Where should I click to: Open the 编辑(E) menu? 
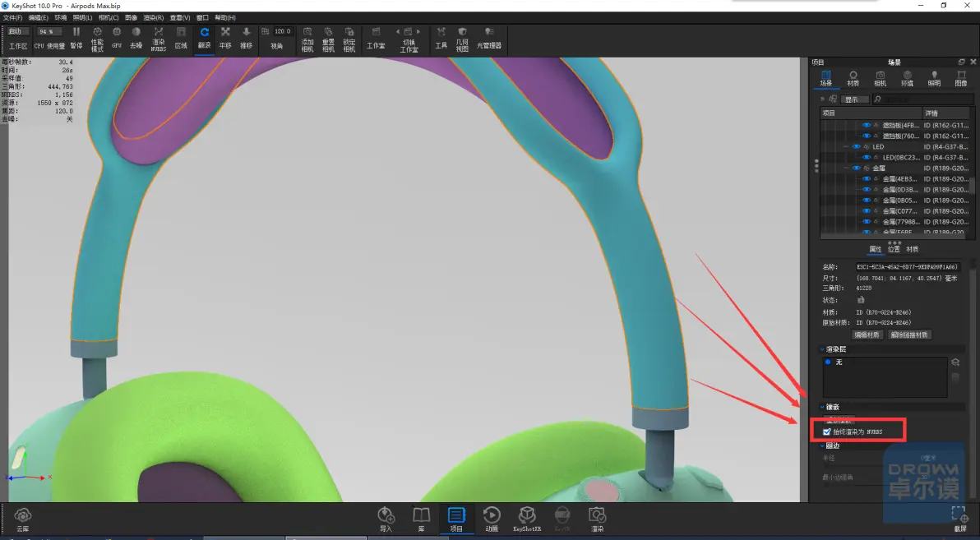pyautogui.click(x=38, y=17)
